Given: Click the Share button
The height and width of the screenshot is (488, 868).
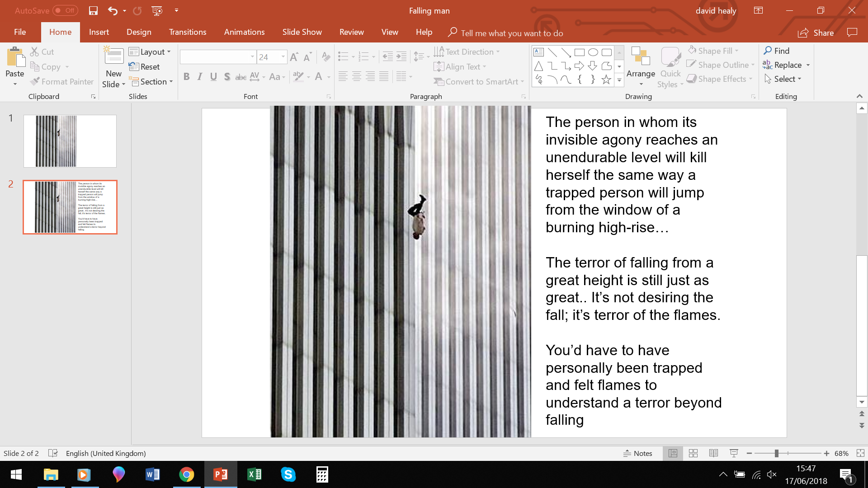Looking at the screenshot, I should pyautogui.click(x=816, y=33).
